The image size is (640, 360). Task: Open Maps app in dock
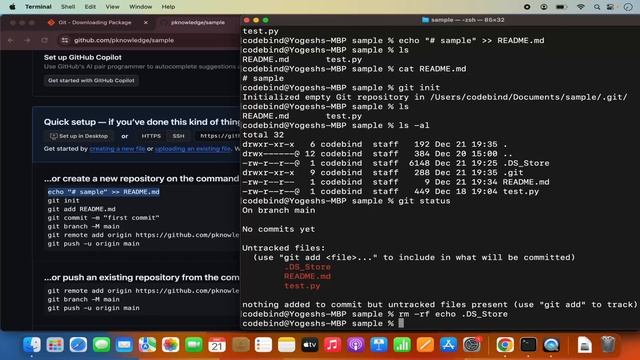point(147,345)
